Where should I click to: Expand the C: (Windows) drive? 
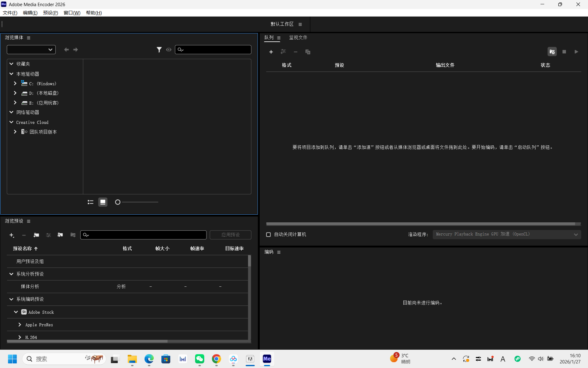coord(15,83)
